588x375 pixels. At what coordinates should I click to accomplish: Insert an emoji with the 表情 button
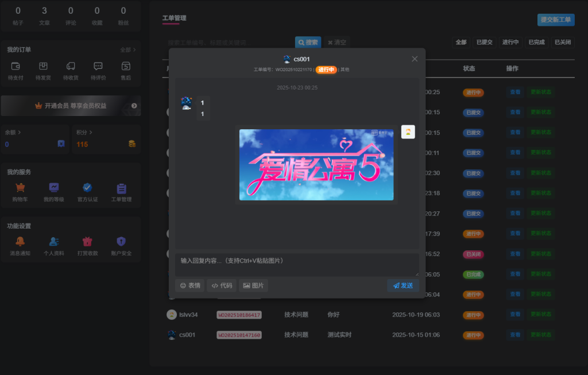[189, 286]
